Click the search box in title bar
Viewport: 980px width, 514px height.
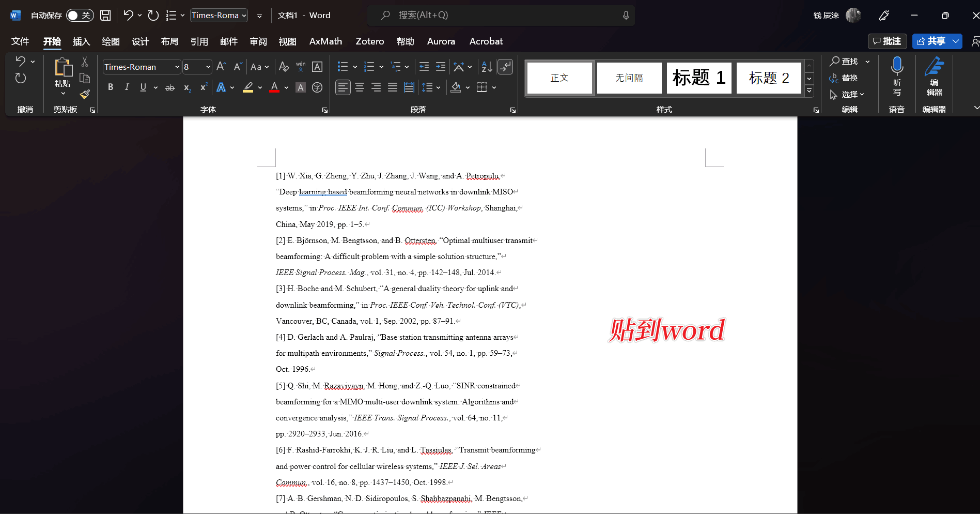tap(501, 16)
